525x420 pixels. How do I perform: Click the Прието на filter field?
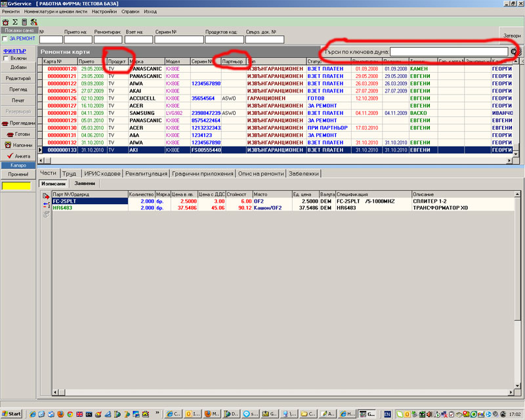[x=78, y=39]
